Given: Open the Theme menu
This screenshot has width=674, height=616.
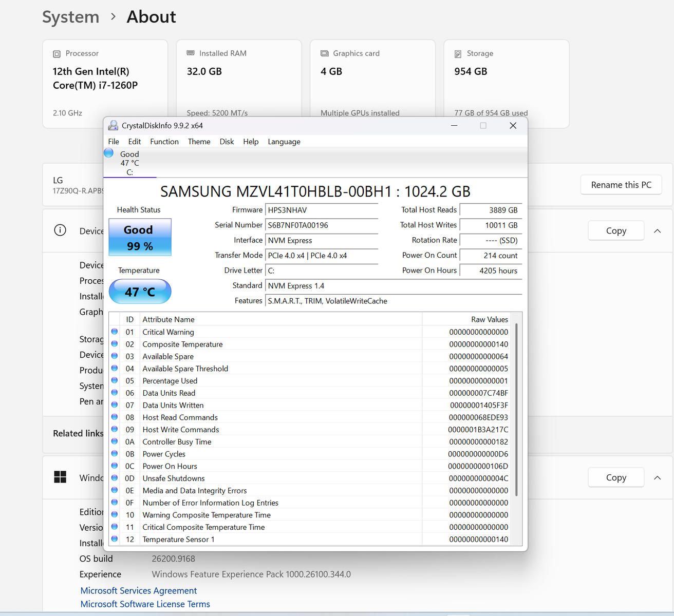Looking at the screenshot, I should 199,142.
